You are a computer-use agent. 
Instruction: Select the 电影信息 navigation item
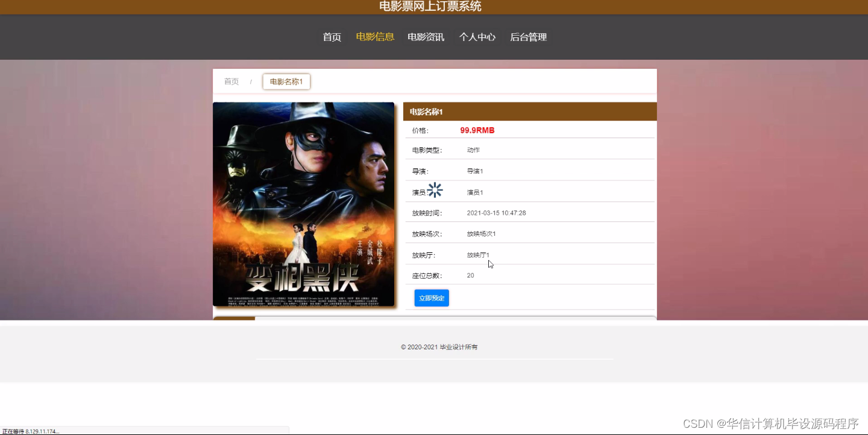[375, 37]
